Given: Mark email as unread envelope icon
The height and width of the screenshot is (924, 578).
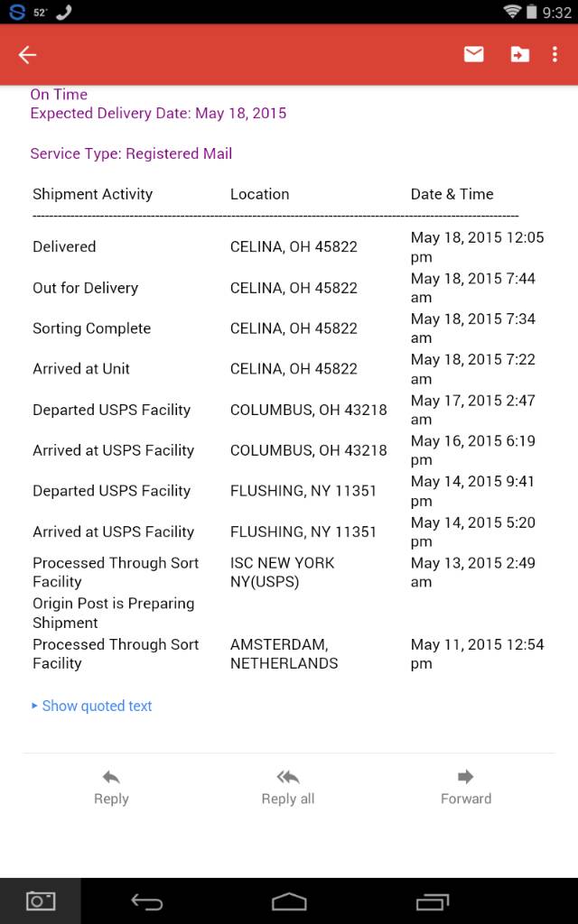Looking at the screenshot, I should (474, 55).
